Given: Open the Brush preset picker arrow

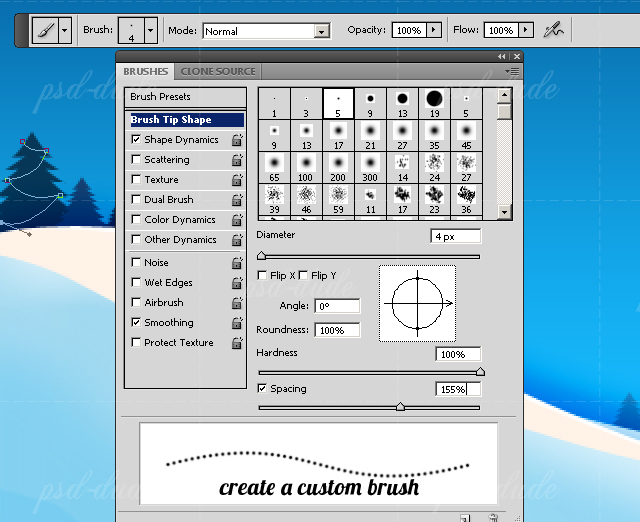Looking at the screenshot, I should pyautogui.click(x=151, y=30).
